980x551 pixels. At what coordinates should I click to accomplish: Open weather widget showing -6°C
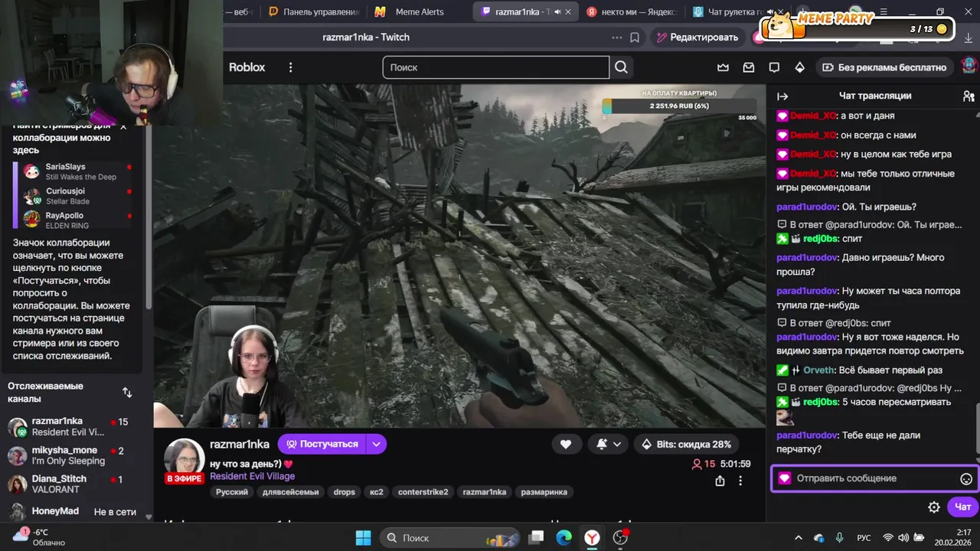[40, 537]
